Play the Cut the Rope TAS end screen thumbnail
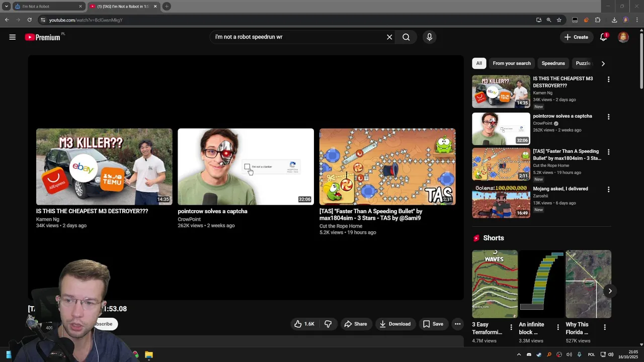The image size is (644, 362). coord(387,167)
